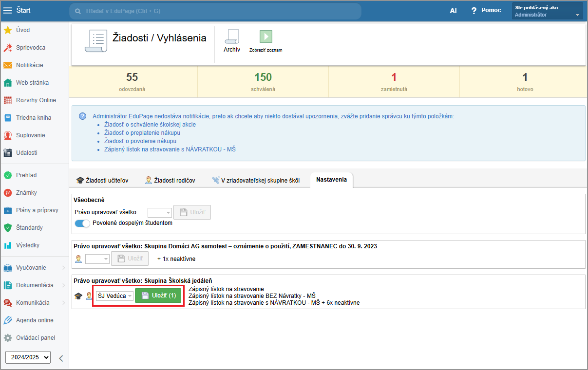The width and height of the screenshot is (588, 370).
Task: Open Suplovanie in the sidebar
Action: pyautogui.click(x=30, y=135)
